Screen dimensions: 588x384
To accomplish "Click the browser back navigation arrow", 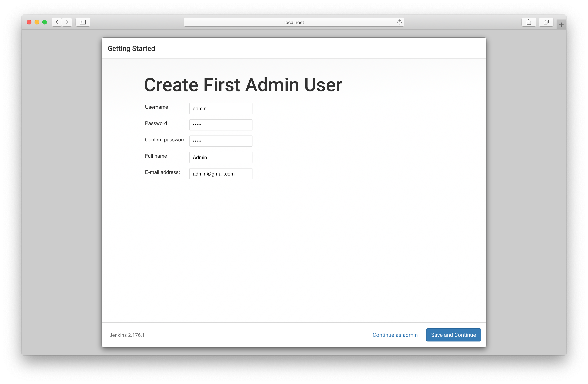I will [x=57, y=22].
